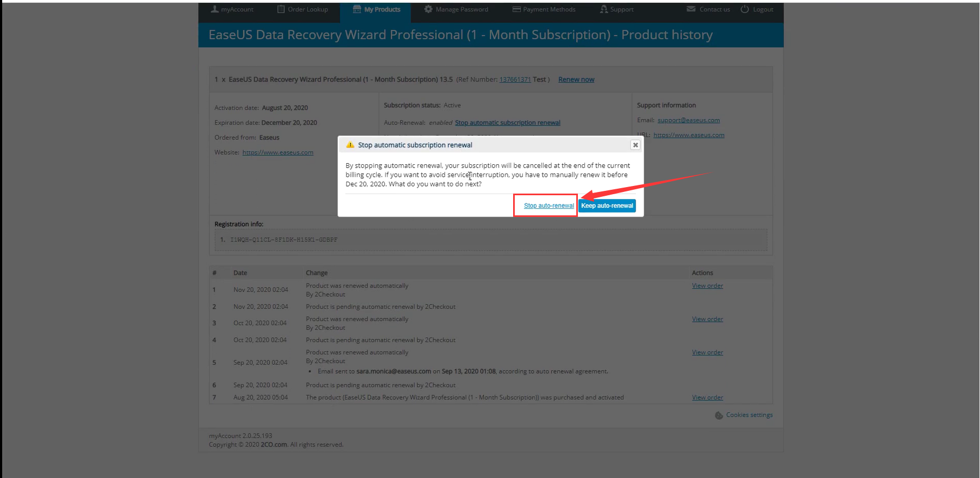This screenshot has height=478, width=980.
Task: Click the Cookies settings cookie icon
Action: tap(719, 415)
